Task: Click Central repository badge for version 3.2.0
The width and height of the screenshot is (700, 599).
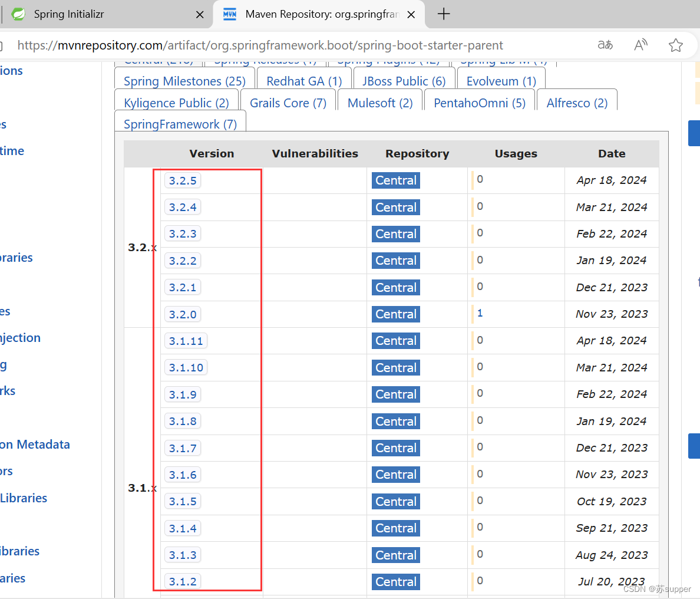Action: pos(395,314)
